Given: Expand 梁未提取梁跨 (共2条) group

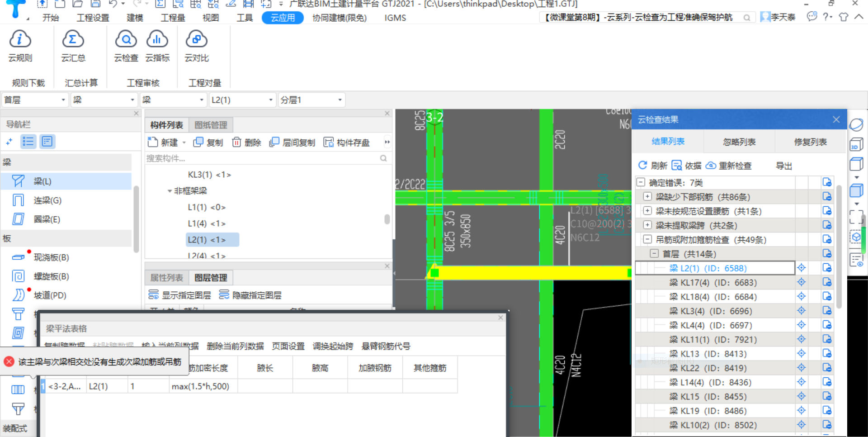Looking at the screenshot, I should pos(647,225).
